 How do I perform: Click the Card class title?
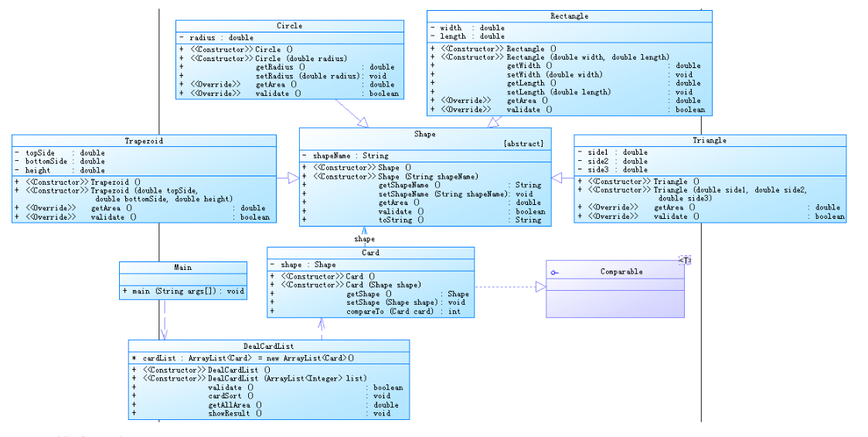tap(370, 253)
